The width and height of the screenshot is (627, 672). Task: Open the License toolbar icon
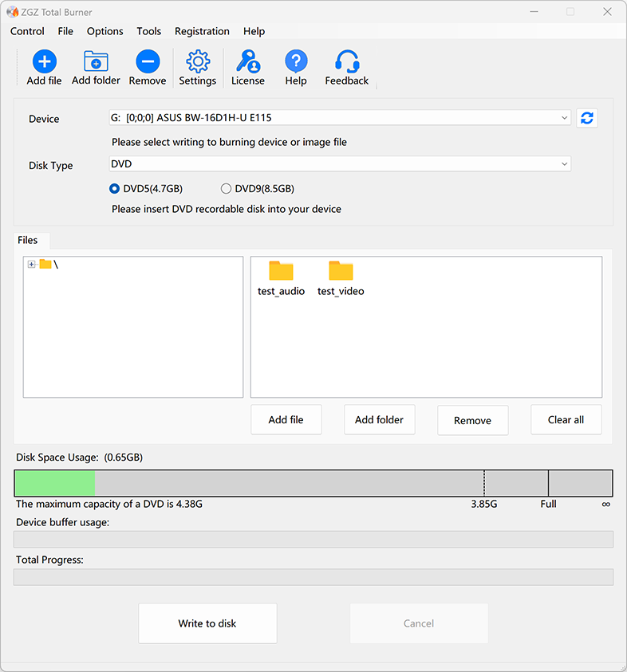pos(248,68)
